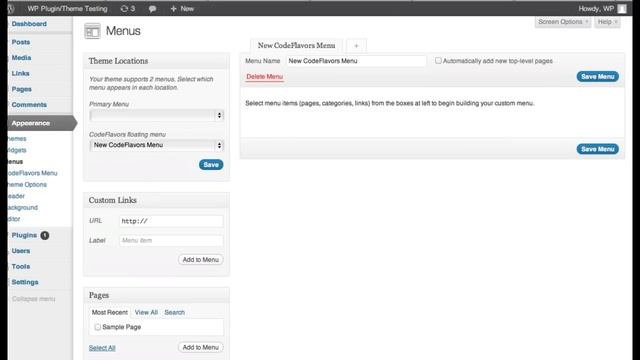The width and height of the screenshot is (640, 360).
Task: Open Editor submenu item
Action: [x=14, y=219]
